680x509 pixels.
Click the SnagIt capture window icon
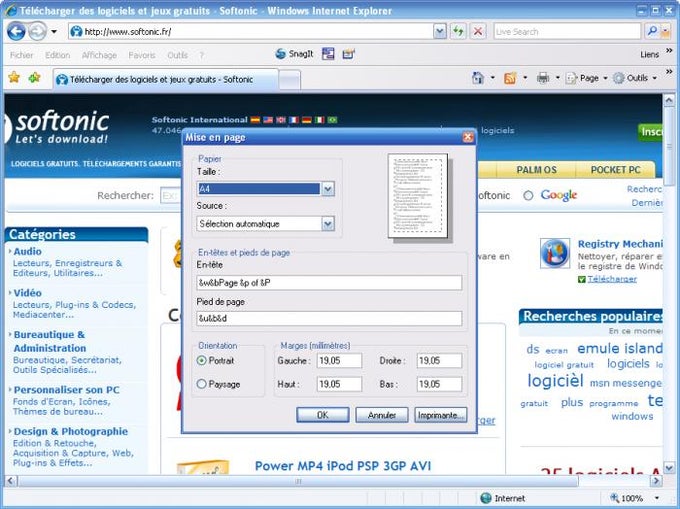tap(328, 54)
